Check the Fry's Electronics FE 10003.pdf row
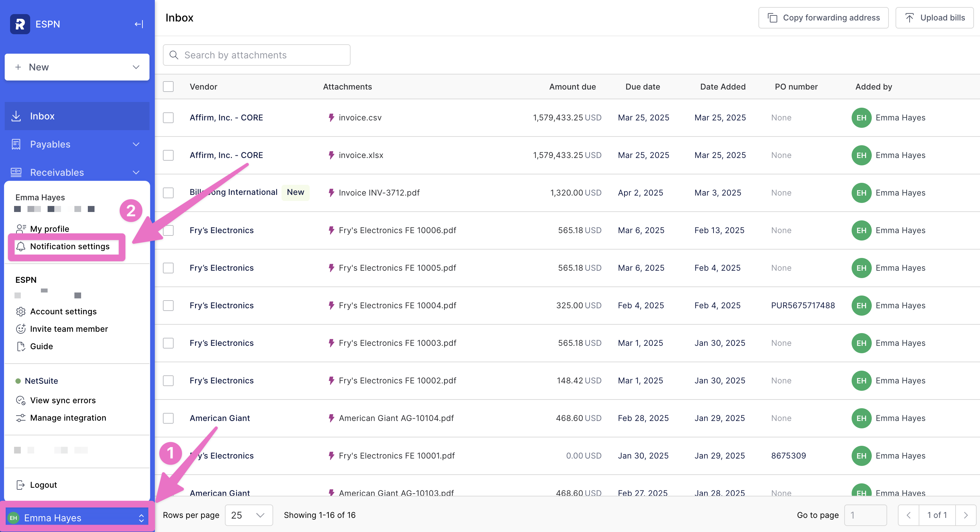This screenshot has width=980, height=532. point(168,343)
